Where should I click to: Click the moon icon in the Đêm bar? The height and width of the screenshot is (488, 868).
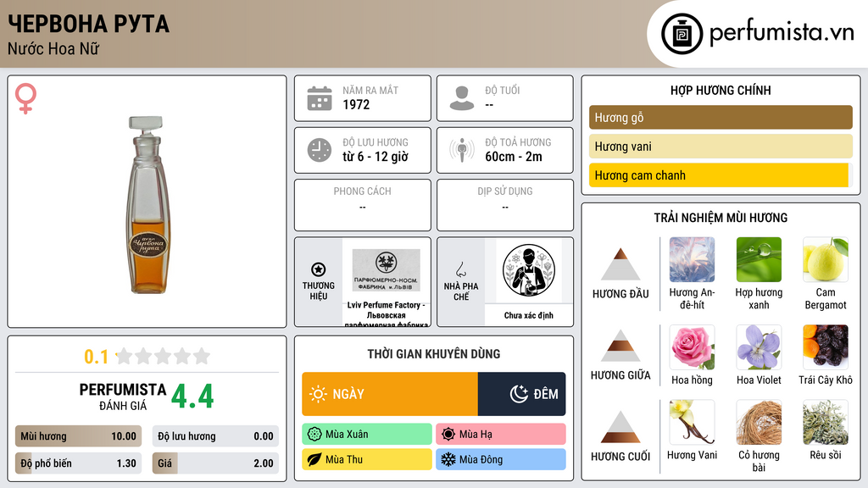519,394
